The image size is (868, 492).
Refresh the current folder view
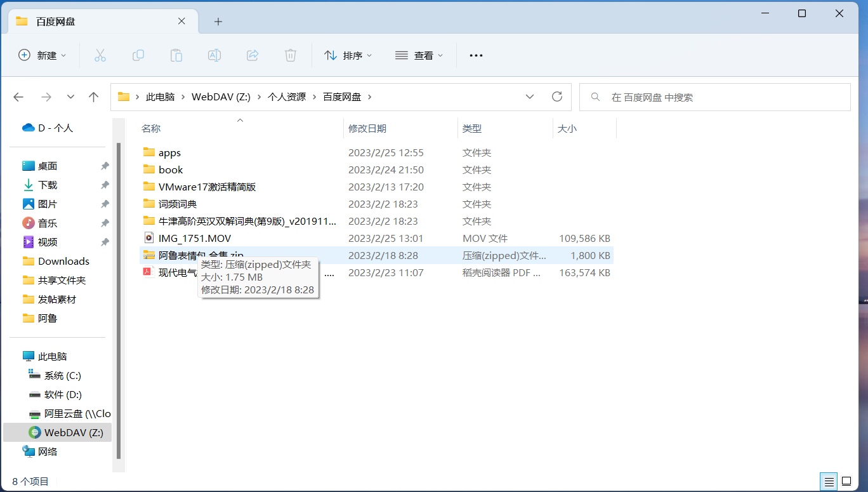(x=557, y=96)
